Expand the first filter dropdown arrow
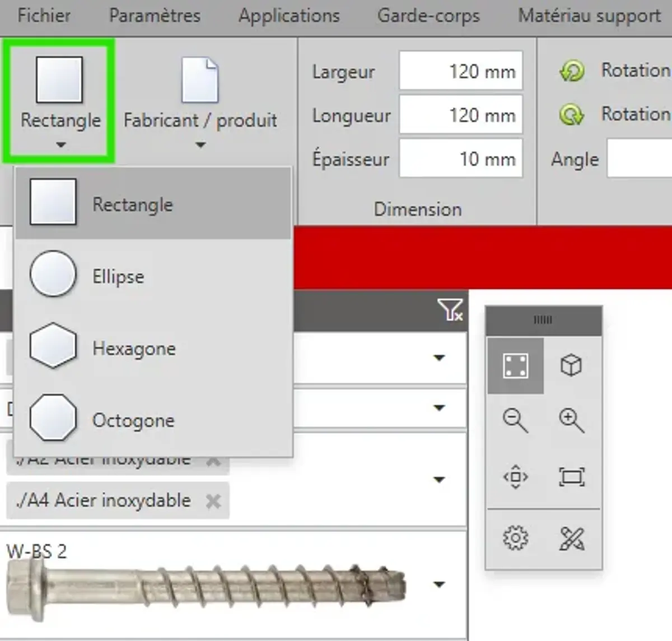This screenshot has height=641, width=672. pos(440,357)
